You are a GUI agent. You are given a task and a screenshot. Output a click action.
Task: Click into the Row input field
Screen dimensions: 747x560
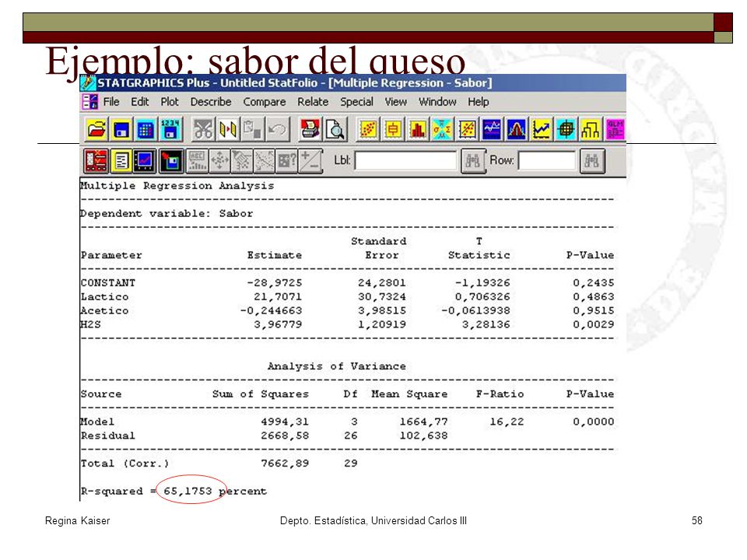coord(547,161)
